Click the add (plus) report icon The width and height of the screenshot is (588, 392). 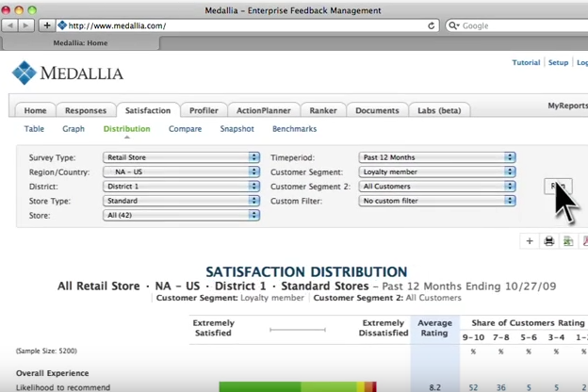(530, 241)
